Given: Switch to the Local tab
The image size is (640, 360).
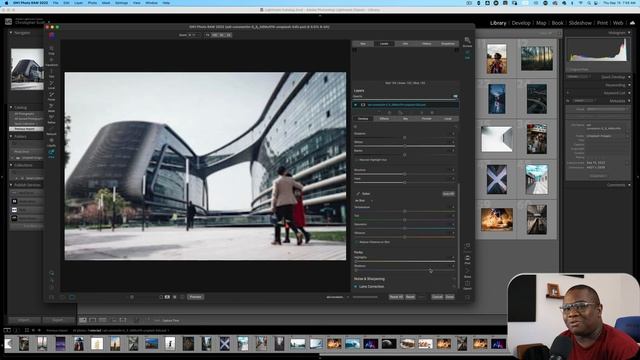Looking at the screenshot, I should (x=448, y=119).
